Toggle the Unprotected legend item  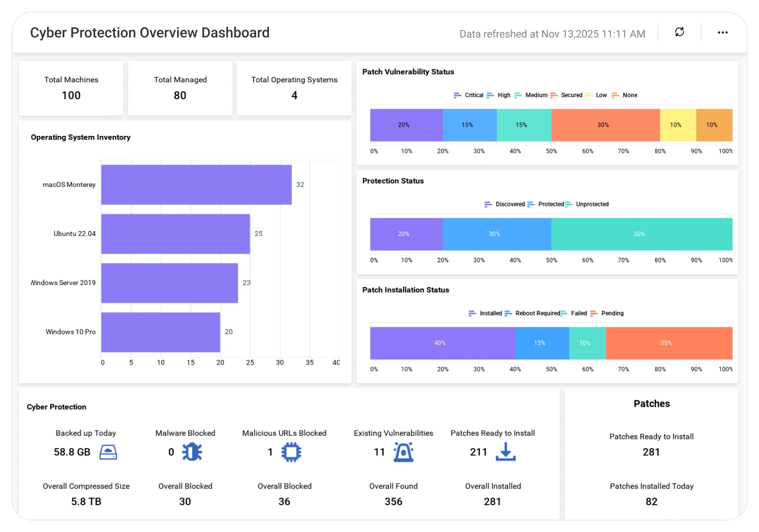click(587, 204)
